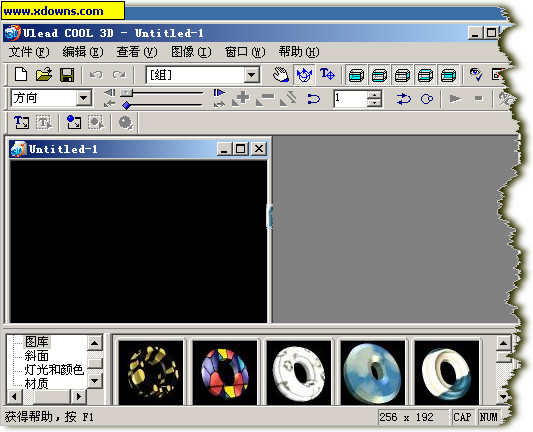Toggle ping-pong animation mode
533x432 pixels.
click(403, 99)
